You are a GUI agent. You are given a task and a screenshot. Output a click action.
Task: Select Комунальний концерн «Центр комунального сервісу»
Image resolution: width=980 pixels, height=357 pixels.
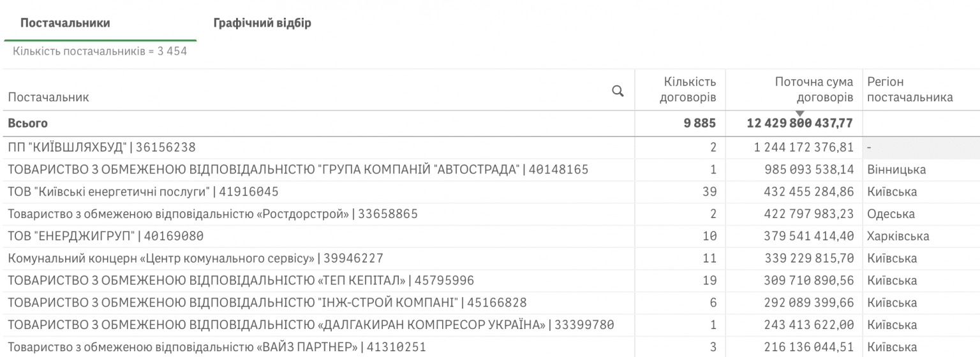click(195, 259)
